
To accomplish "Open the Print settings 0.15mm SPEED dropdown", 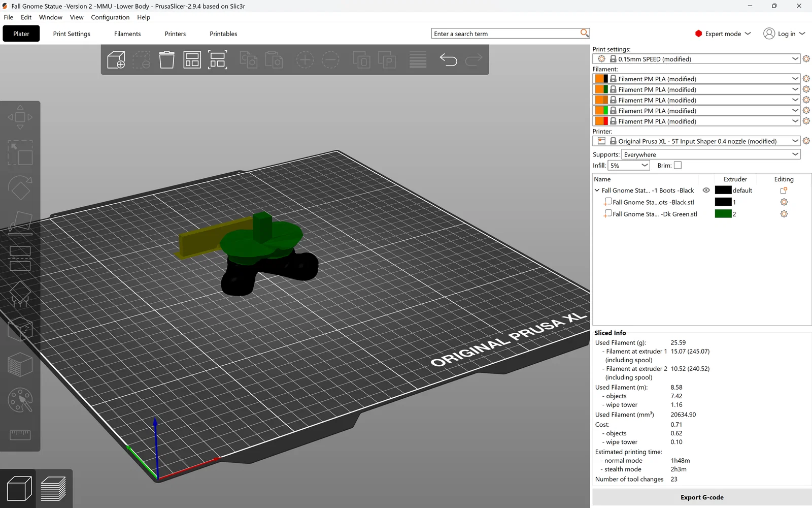I will point(696,59).
